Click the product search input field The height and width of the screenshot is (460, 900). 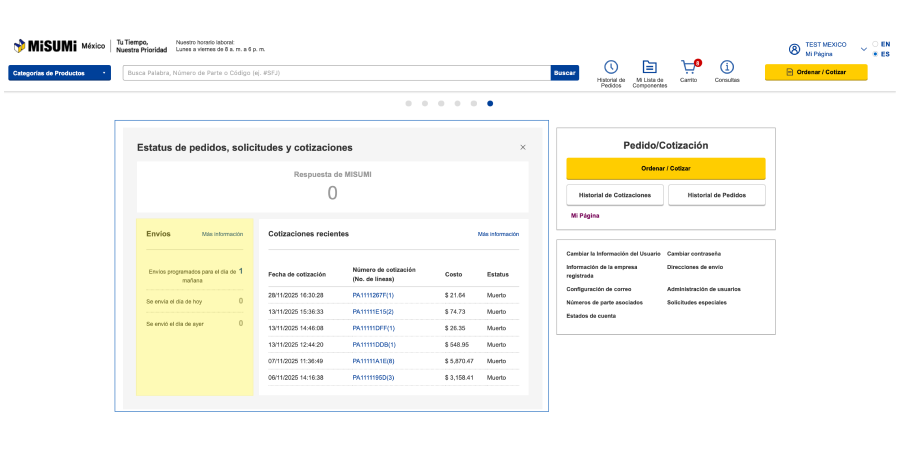coord(336,73)
